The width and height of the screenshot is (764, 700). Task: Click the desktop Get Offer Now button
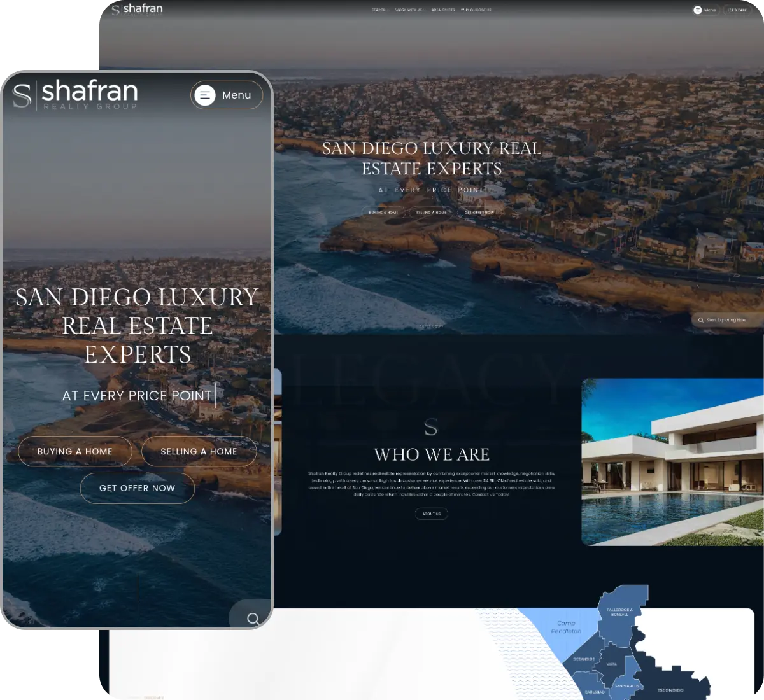point(479,213)
